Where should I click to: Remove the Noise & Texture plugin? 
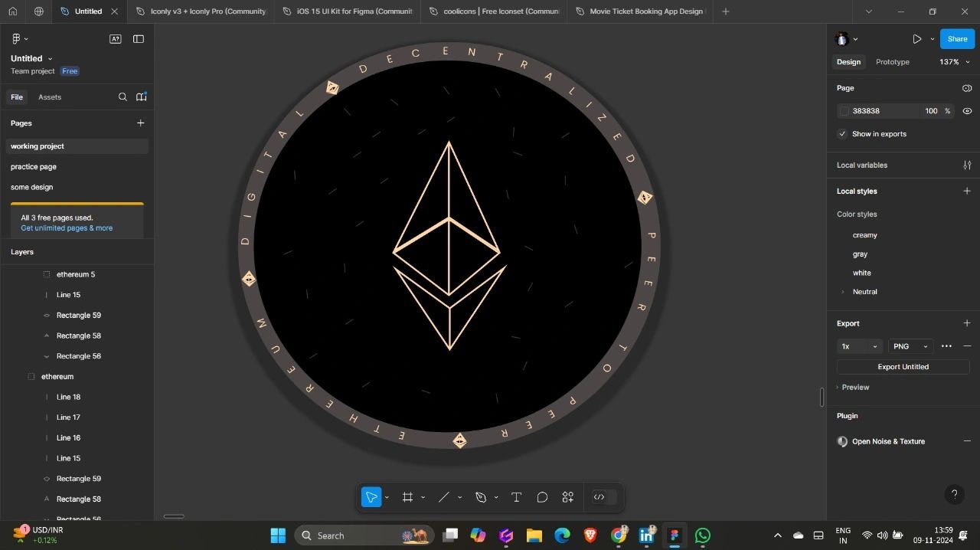coord(967,441)
